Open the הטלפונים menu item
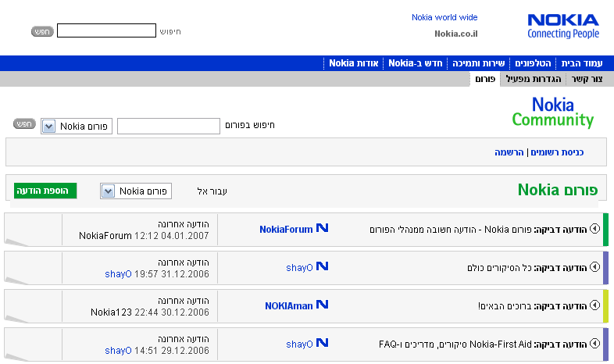This screenshot has height=364, width=614. coord(533,63)
